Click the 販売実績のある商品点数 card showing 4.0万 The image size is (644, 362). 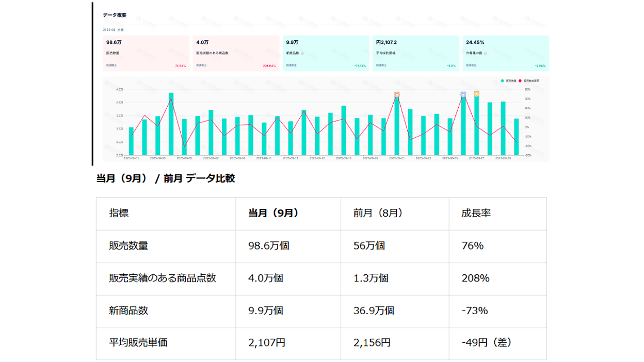click(235, 52)
